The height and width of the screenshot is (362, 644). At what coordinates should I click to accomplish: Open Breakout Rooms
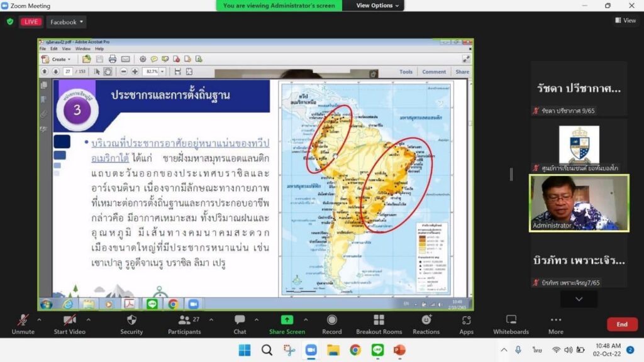[379, 324]
